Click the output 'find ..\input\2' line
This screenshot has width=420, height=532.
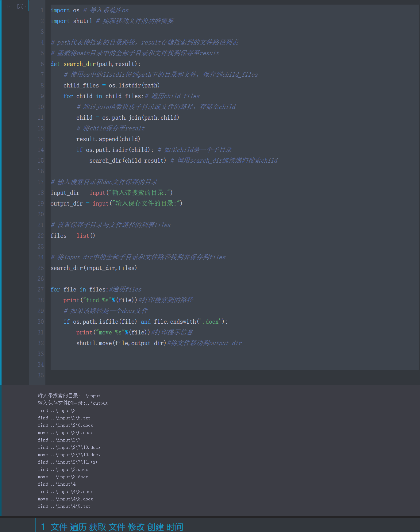click(57, 411)
